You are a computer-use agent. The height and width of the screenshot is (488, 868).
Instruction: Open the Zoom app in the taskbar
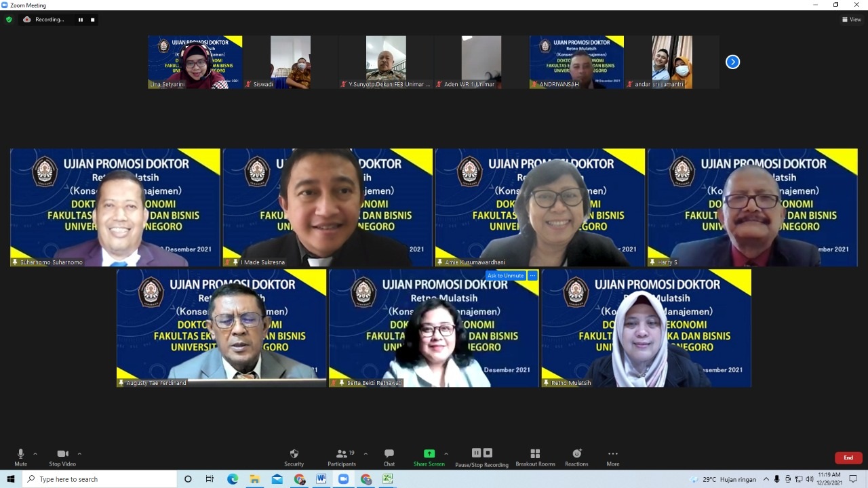[343, 479]
